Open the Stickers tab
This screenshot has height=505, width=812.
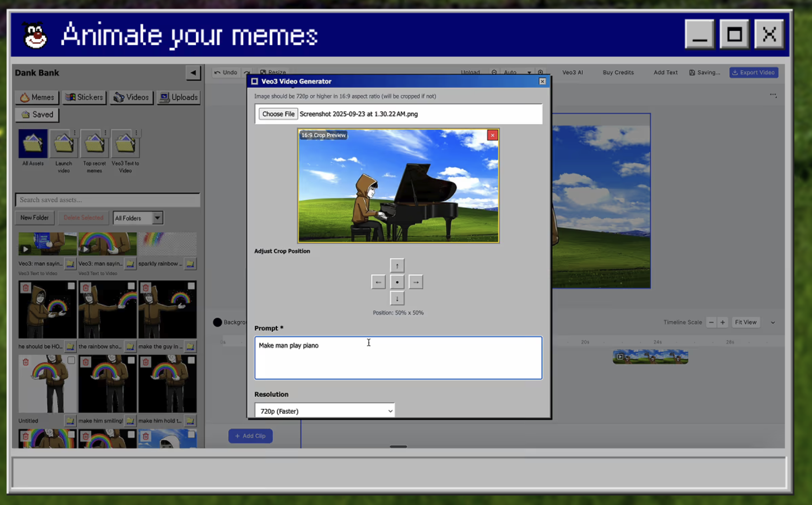coord(84,97)
